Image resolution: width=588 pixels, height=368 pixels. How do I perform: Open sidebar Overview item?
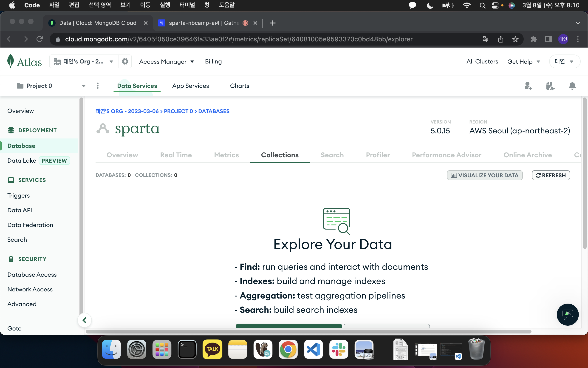21,111
